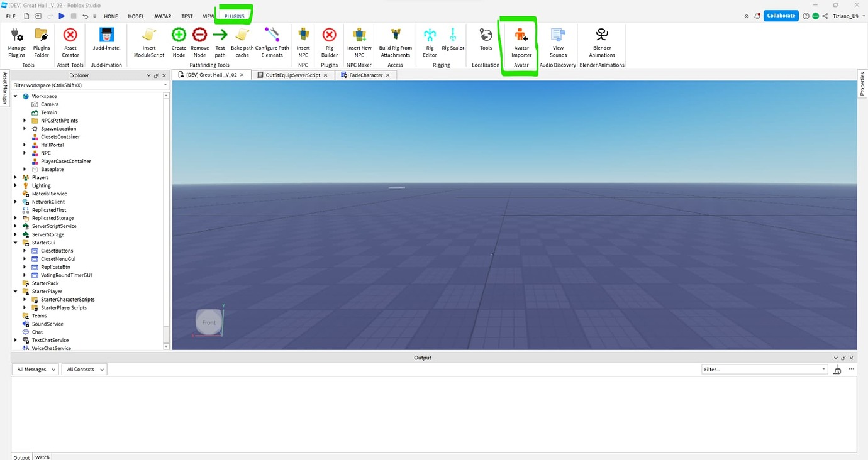Viewport: 868px width, 460px height.
Task: Switch to the HOME ribbon tab
Action: click(111, 16)
